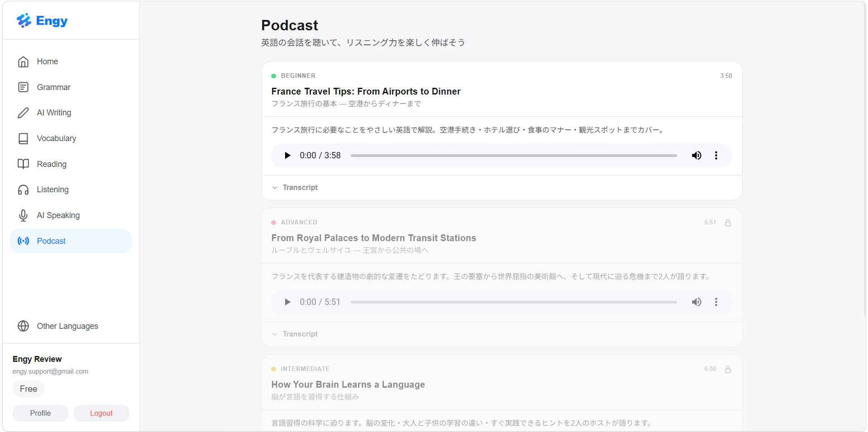The height and width of the screenshot is (432, 868).
Task: Open the Listening section
Action: 71,190
